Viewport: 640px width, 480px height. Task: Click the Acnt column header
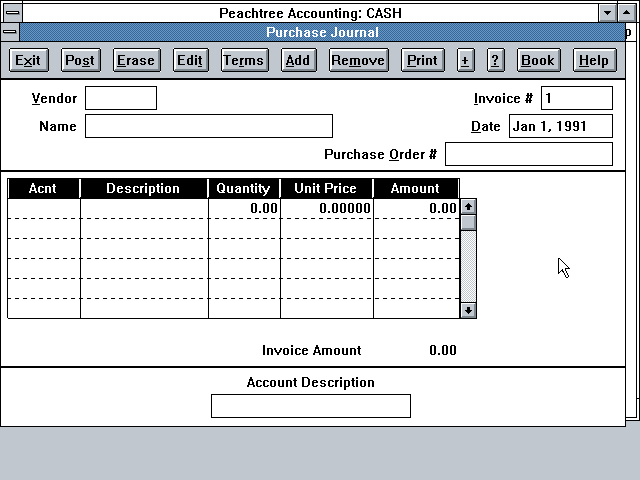pyautogui.click(x=43, y=189)
